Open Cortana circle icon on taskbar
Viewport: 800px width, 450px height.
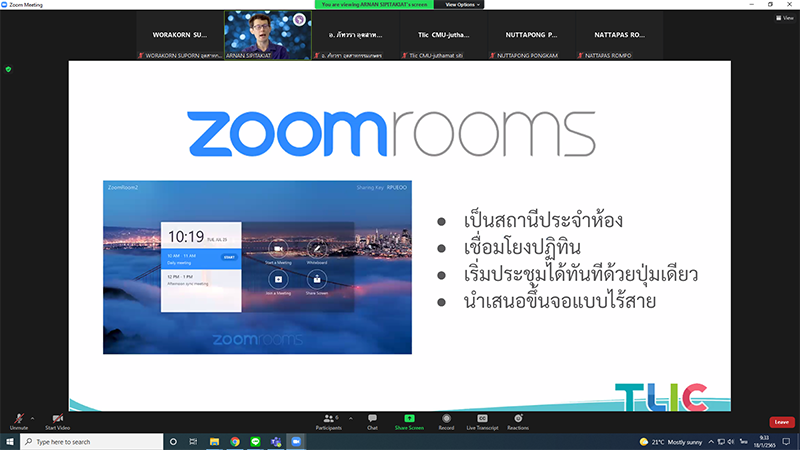point(173,441)
